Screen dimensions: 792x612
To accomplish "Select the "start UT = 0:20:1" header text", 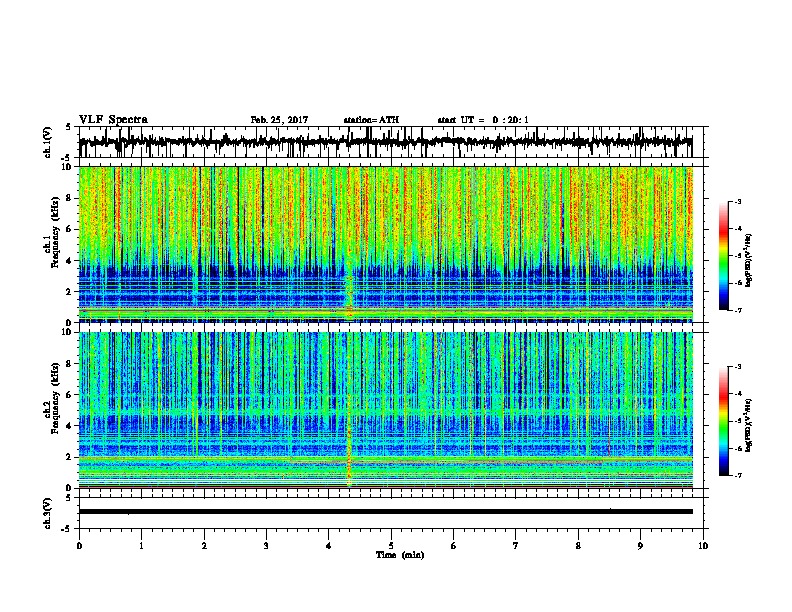I will [x=483, y=120].
